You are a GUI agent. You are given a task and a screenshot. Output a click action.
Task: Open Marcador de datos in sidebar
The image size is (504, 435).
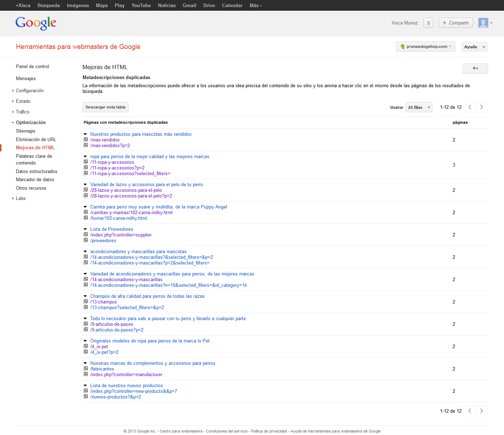(35, 180)
